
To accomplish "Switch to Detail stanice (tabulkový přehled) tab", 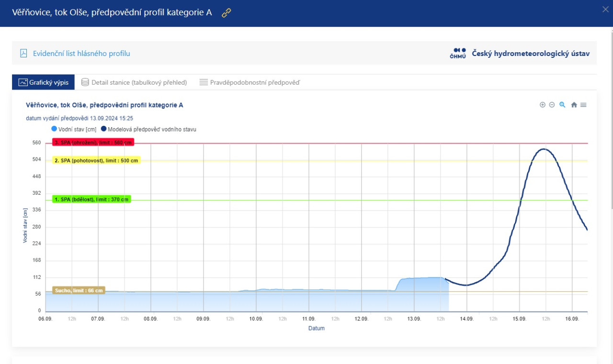I will 134,82.
